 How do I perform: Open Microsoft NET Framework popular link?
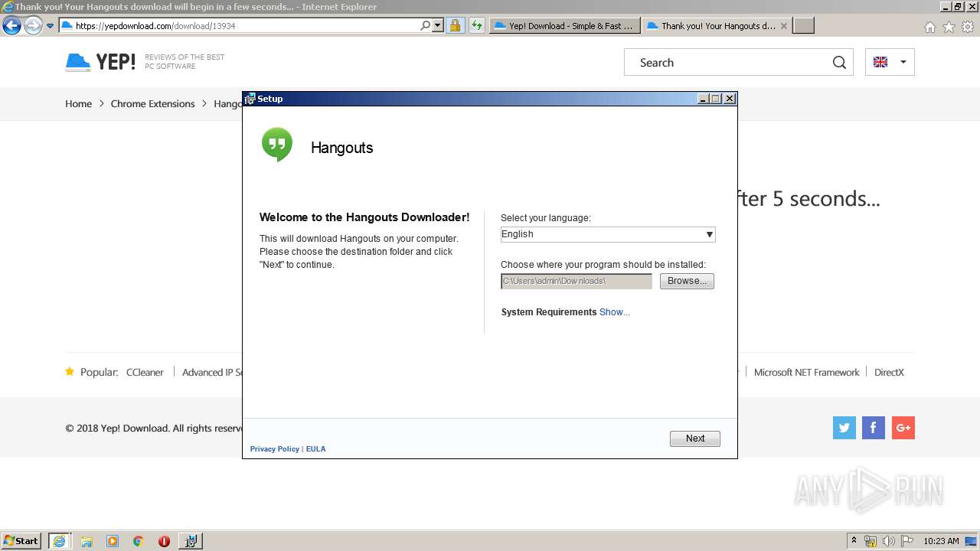[x=806, y=373]
